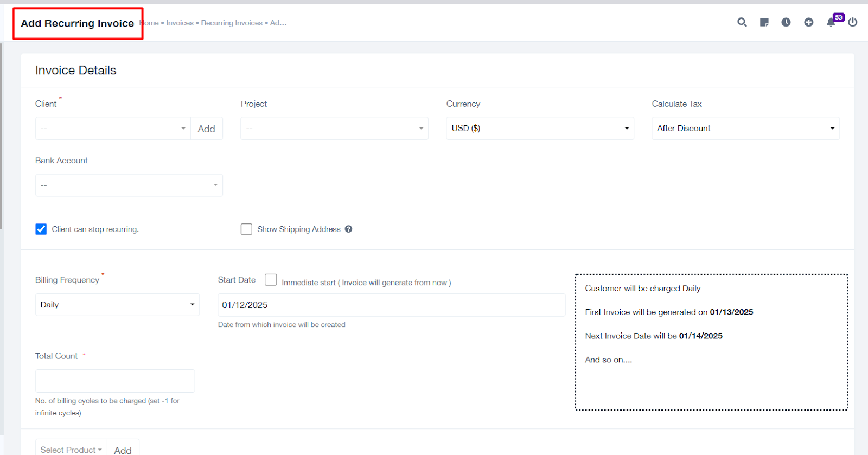Click text 'Customer will be charged Daily'
The width and height of the screenshot is (868, 455).
point(643,289)
